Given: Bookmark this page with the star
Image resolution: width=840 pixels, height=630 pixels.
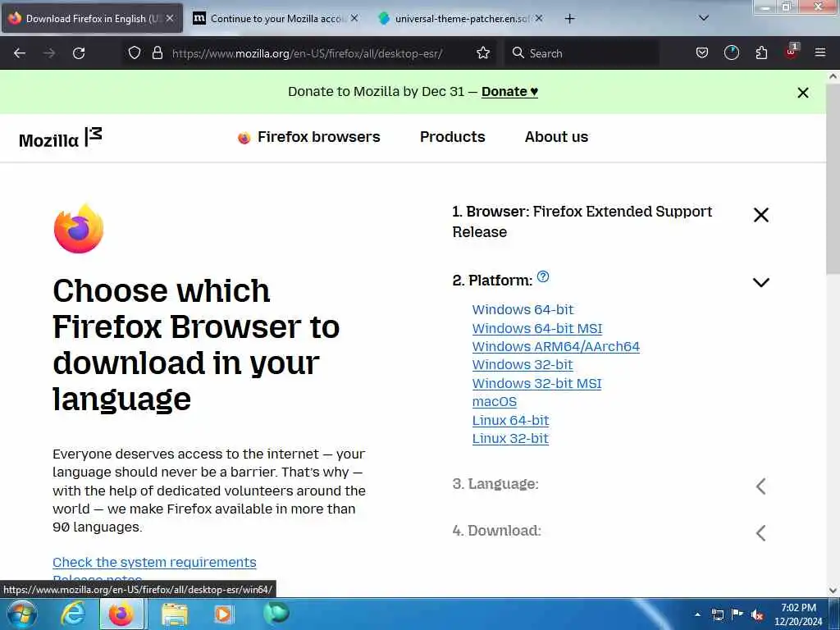Looking at the screenshot, I should (483, 52).
